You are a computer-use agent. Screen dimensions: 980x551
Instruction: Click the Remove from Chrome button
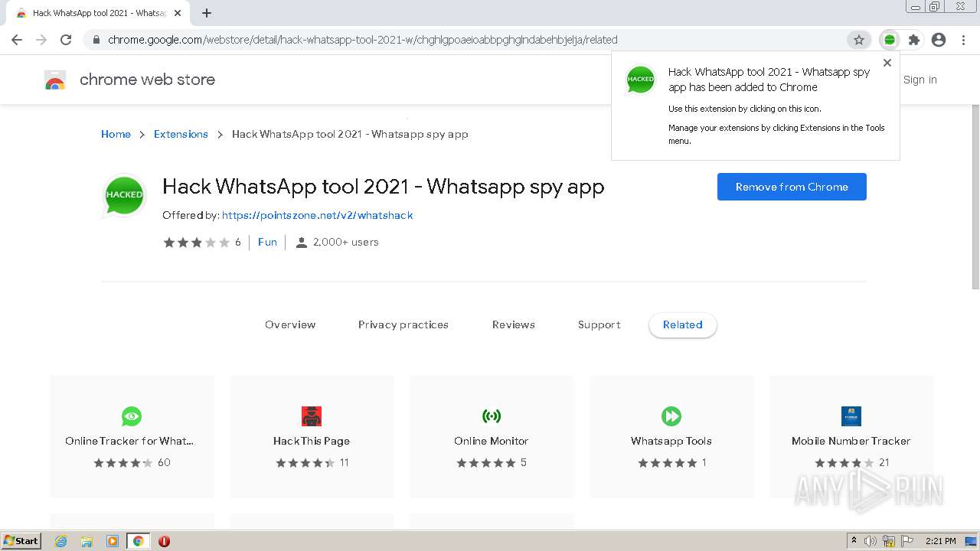792,187
